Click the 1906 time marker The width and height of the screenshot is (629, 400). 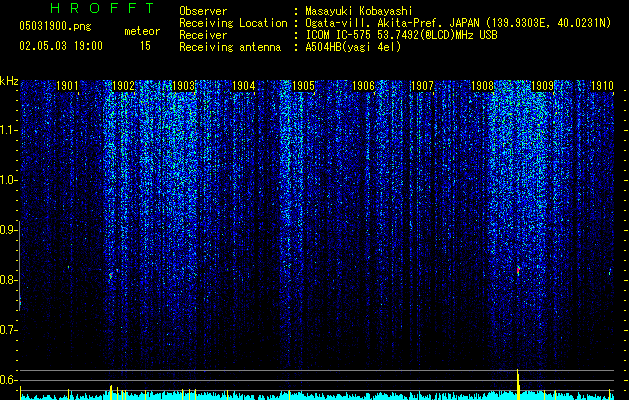click(363, 86)
